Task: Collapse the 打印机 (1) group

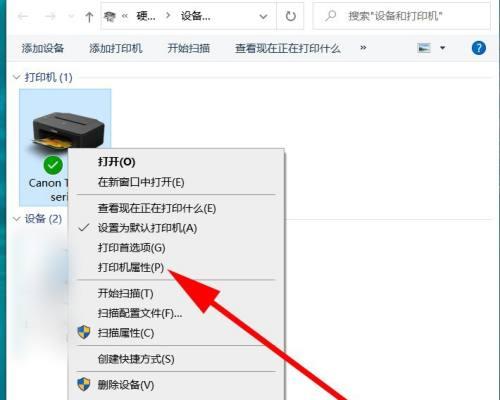Action: point(17,77)
